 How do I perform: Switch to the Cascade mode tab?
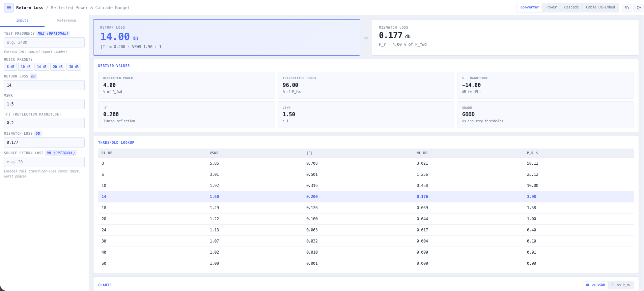pyautogui.click(x=571, y=7)
